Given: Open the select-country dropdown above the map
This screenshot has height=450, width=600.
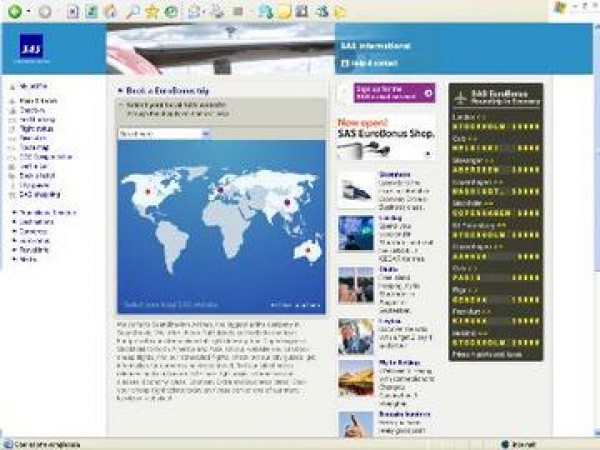Looking at the screenshot, I should coord(163,132).
